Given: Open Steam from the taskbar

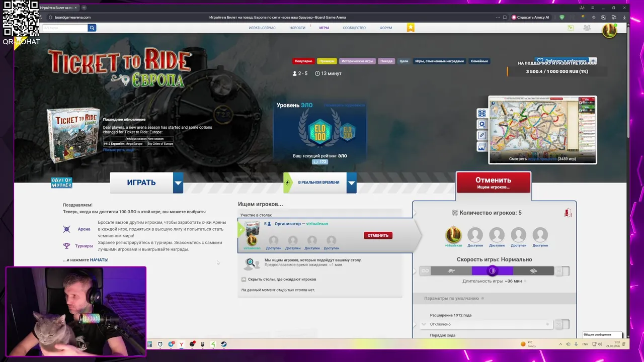Looking at the screenshot, I should point(224,344).
